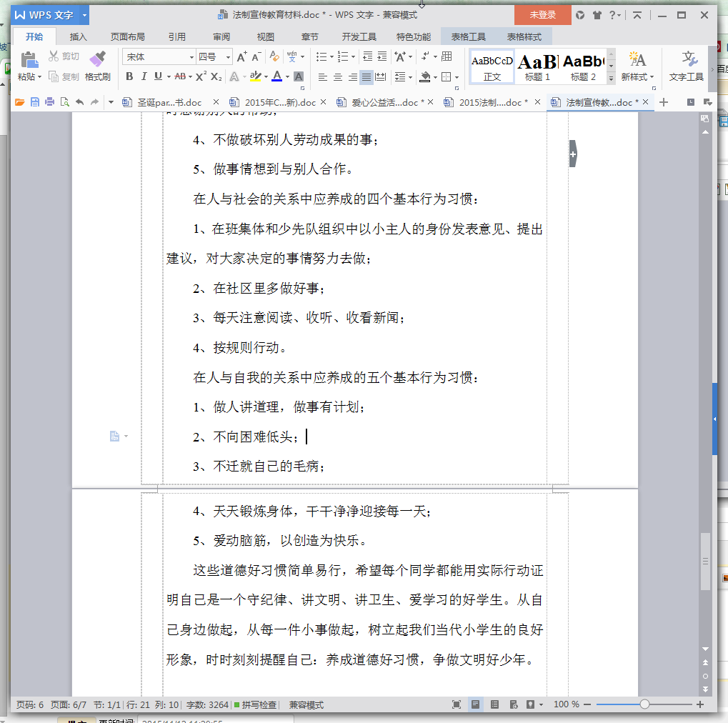Apply the 标题 2 heading style
Image resolution: width=728 pixels, height=723 pixels.
tap(583, 66)
